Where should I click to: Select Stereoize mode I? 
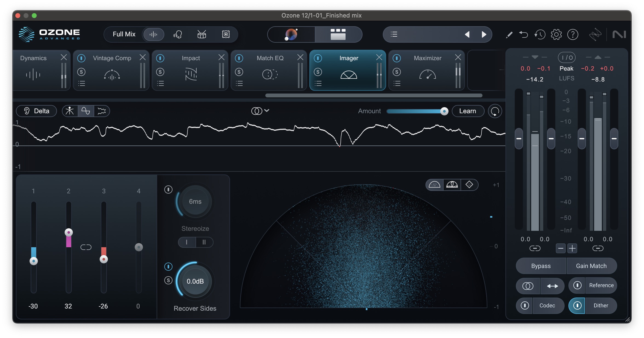click(187, 242)
